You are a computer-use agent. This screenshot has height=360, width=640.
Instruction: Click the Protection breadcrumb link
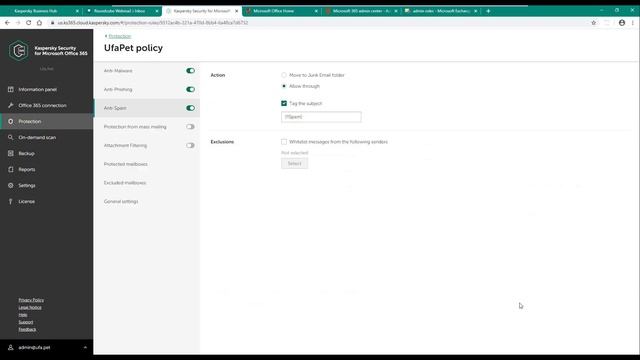tap(120, 36)
